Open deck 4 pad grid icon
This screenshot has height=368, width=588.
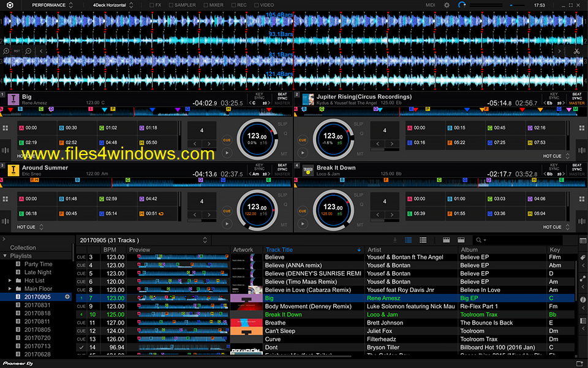click(582, 199)
